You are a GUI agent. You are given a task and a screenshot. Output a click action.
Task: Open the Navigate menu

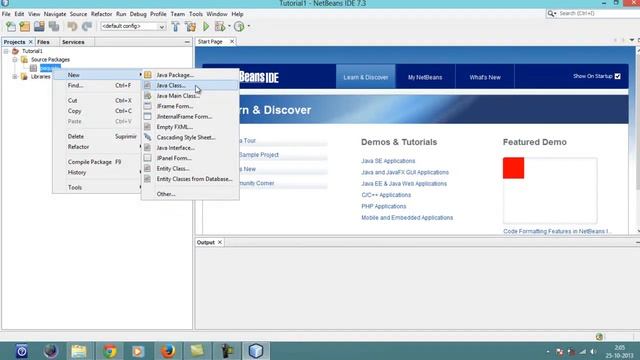click(x=55, y=14)
